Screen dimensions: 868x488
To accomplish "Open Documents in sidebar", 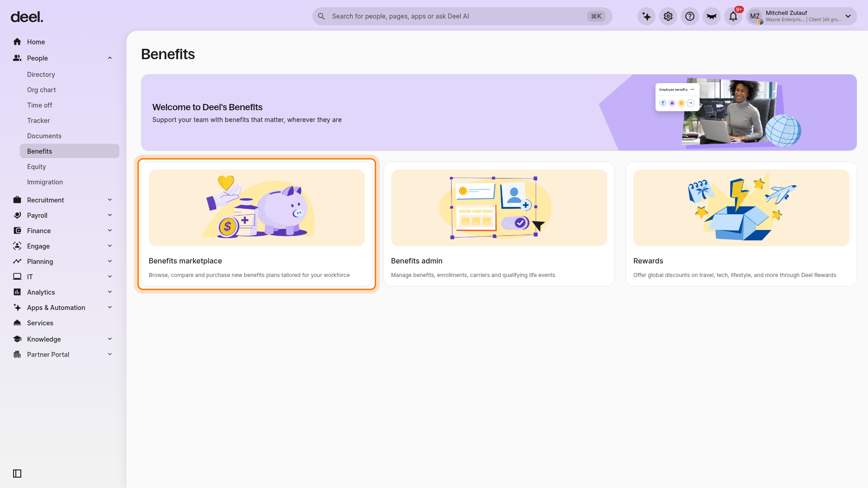I will click(70, 136).
